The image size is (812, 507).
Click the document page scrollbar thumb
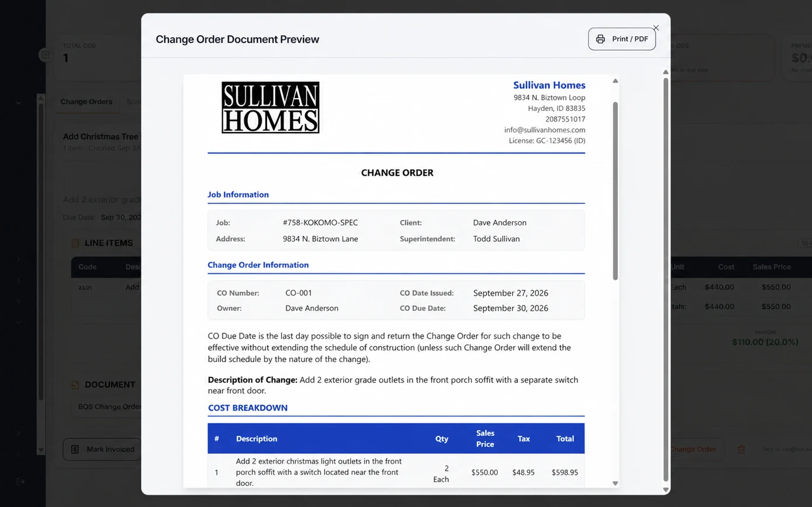coord(615,190)
